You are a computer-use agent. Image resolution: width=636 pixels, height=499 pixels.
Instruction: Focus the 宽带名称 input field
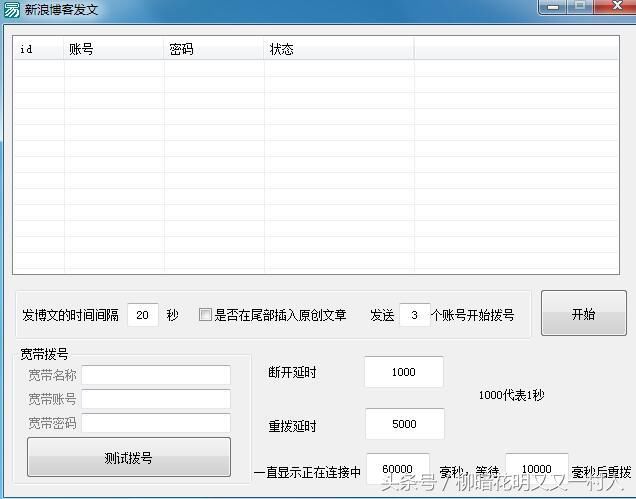coord(156,375)
